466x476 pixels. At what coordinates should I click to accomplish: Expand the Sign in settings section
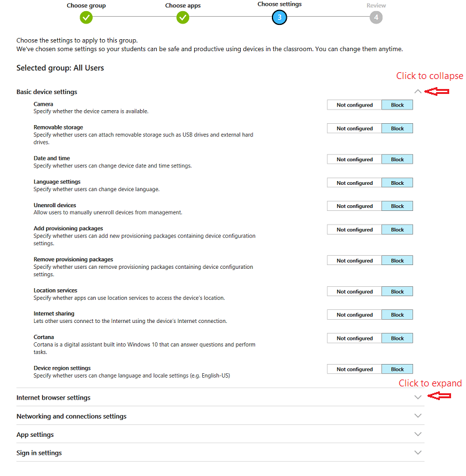click(x=417, y=453)
